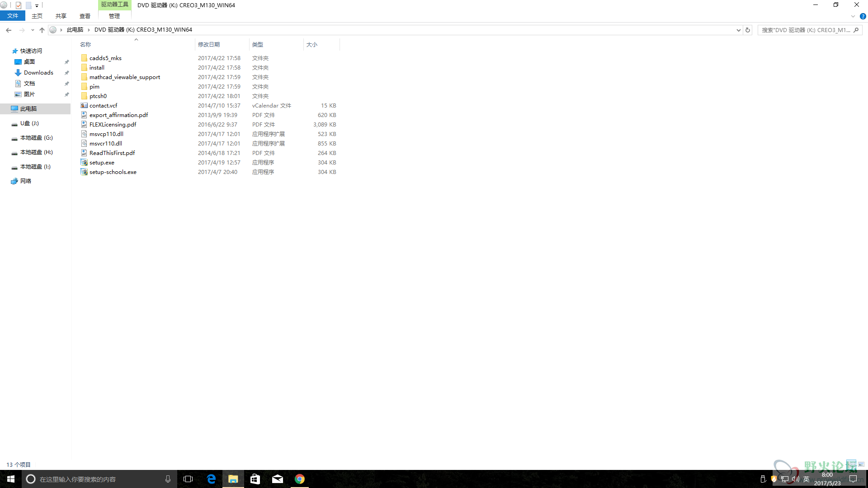Select contact.vcf file
Image resolution: width=868 pixels, height=488 pixels.
(x=103, y=105)
